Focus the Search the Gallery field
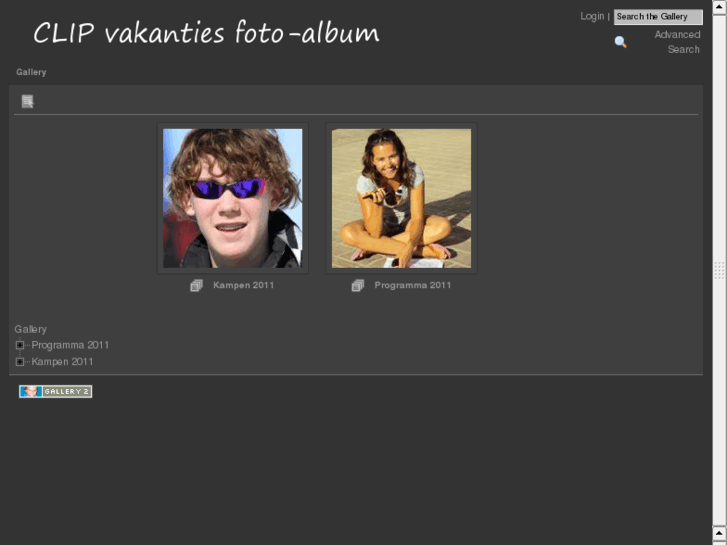The height and width of the screenshot is (545, 727). point(657,17)
